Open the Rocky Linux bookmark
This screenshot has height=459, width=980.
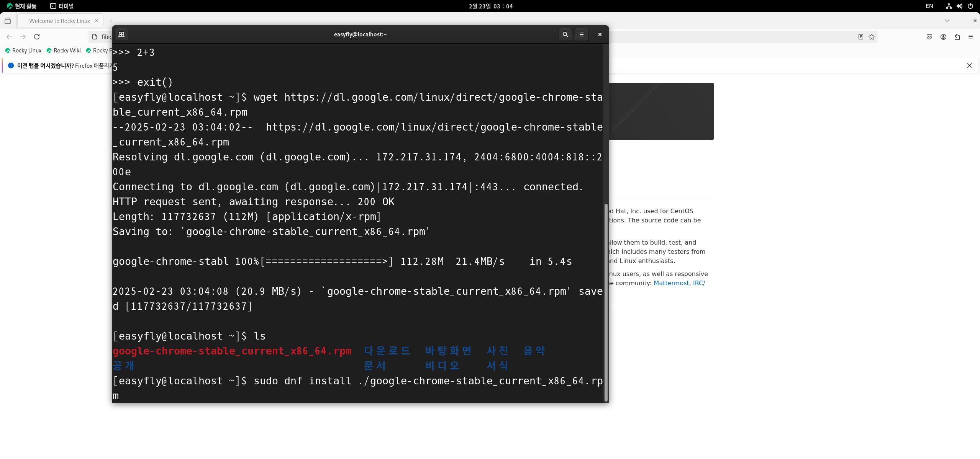pos(23,51)
